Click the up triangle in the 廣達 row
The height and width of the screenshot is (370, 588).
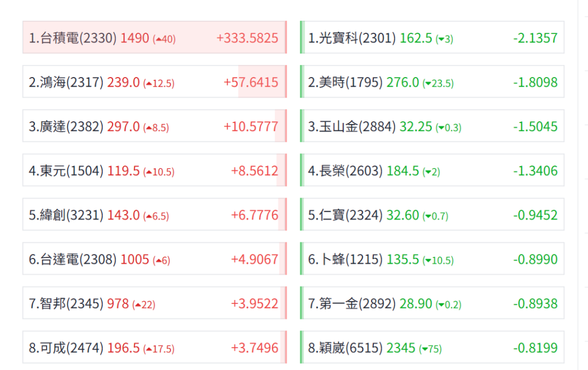pos(149,128)
